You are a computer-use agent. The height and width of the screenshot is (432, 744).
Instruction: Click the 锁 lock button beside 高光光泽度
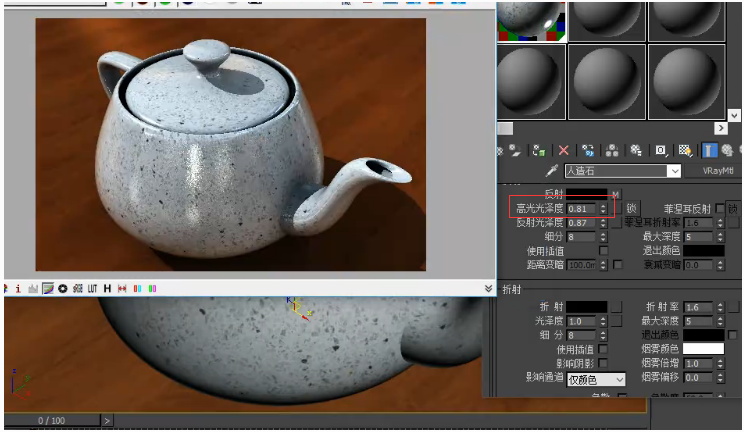coord(632,208)
